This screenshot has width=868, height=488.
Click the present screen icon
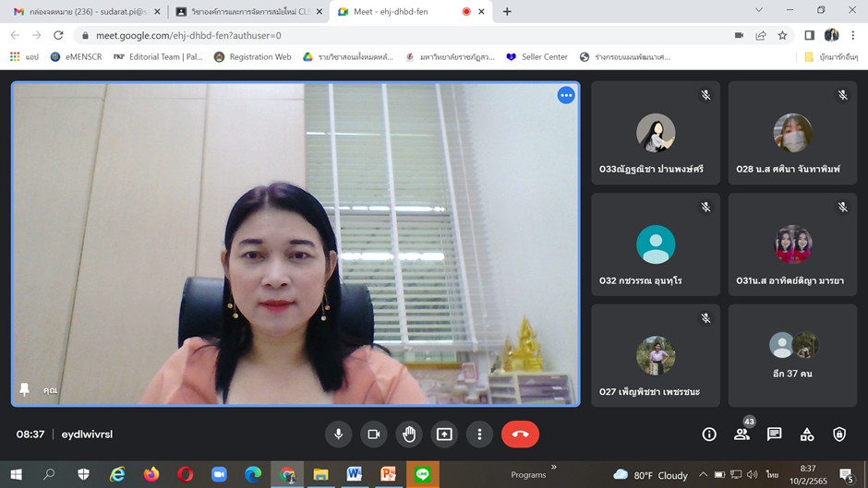(444, 434)
